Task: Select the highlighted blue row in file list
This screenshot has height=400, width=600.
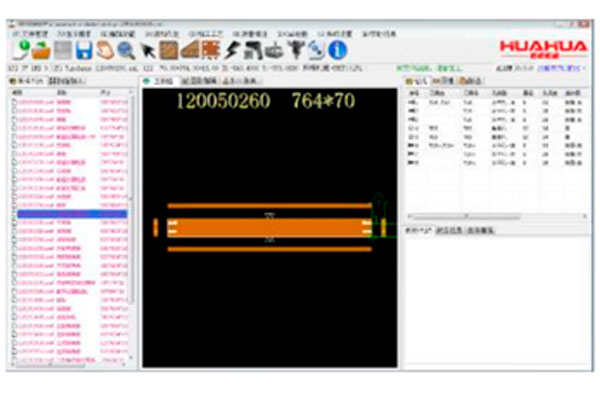Action: pyautogui.click(x=72, y=214)
